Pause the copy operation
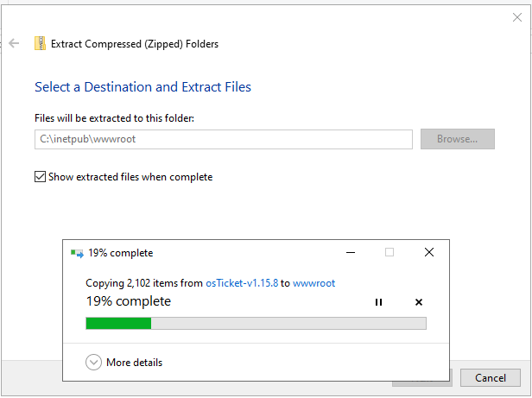532x398 pixels. click(378, 302)
